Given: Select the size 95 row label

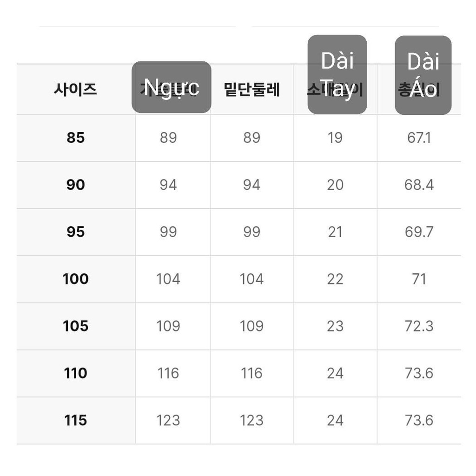Looking at the screenshot, I should click(x=76, y=232).
